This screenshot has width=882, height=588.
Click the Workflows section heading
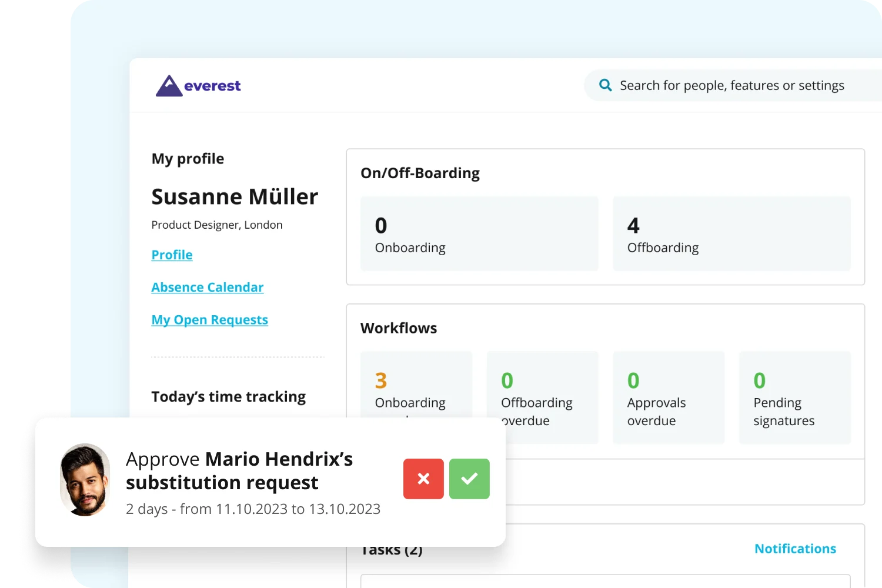pyautogui.click(x=399, y=328)
